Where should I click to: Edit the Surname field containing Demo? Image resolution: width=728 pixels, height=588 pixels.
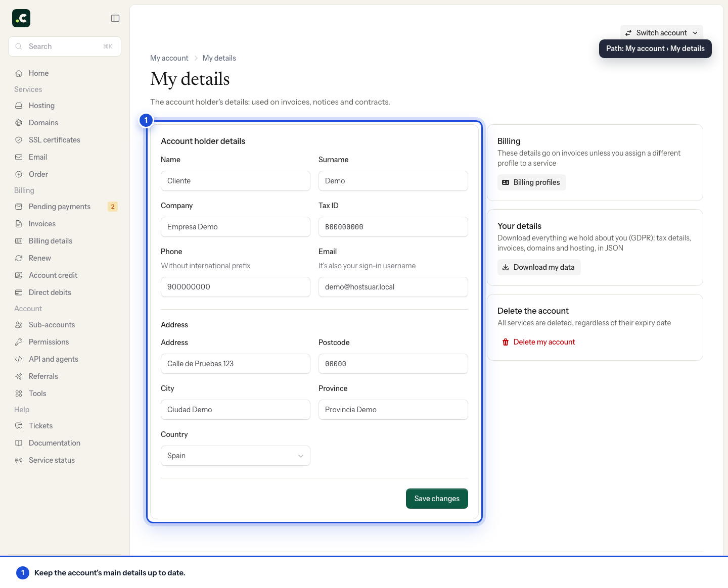(x=393, y=181)
